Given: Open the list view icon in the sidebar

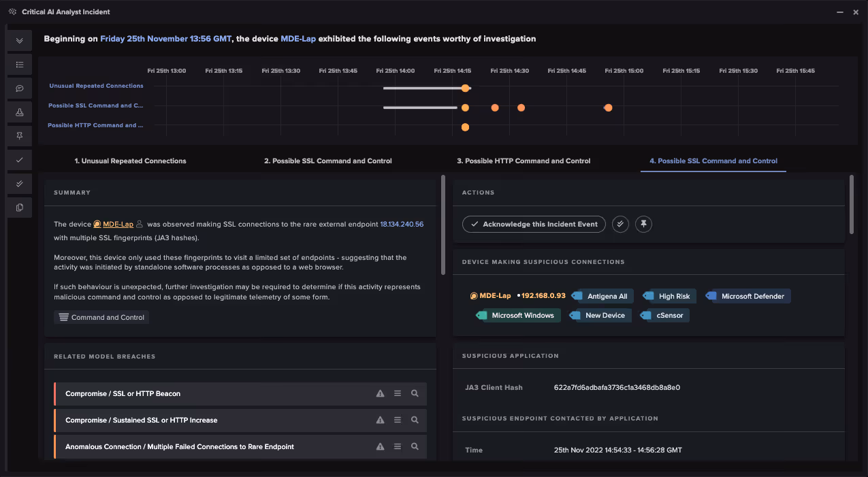Looking at the screenshot, I should click(x=20, y=65).
